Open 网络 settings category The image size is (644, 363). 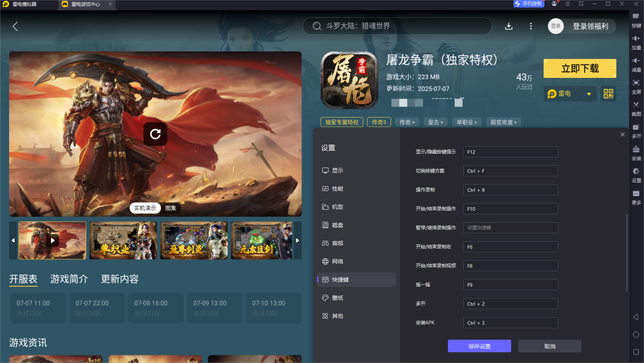(x=356, y=261)
